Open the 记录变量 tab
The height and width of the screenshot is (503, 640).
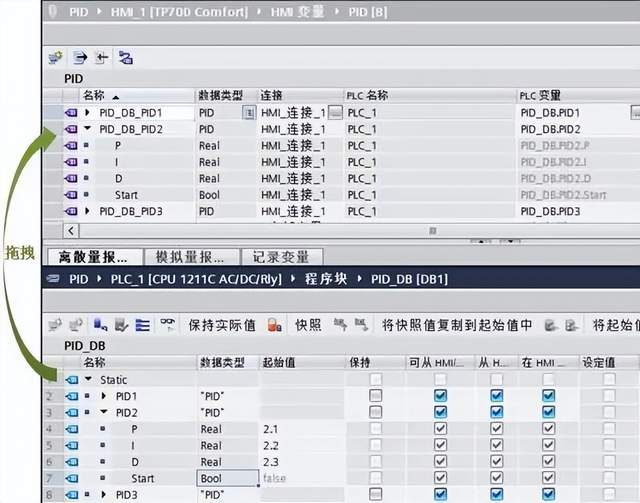tap(280, 257)
